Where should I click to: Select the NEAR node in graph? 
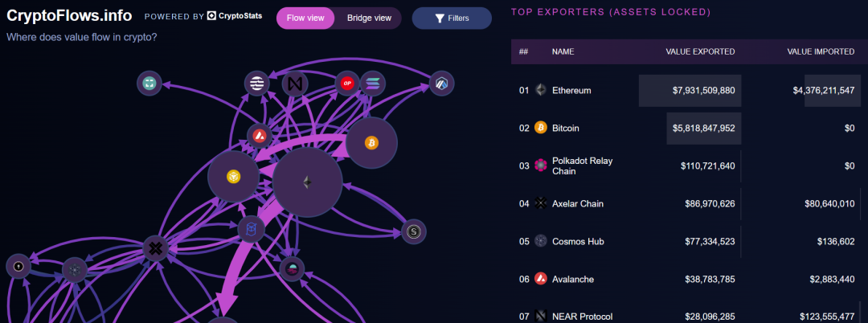[296, 83]
